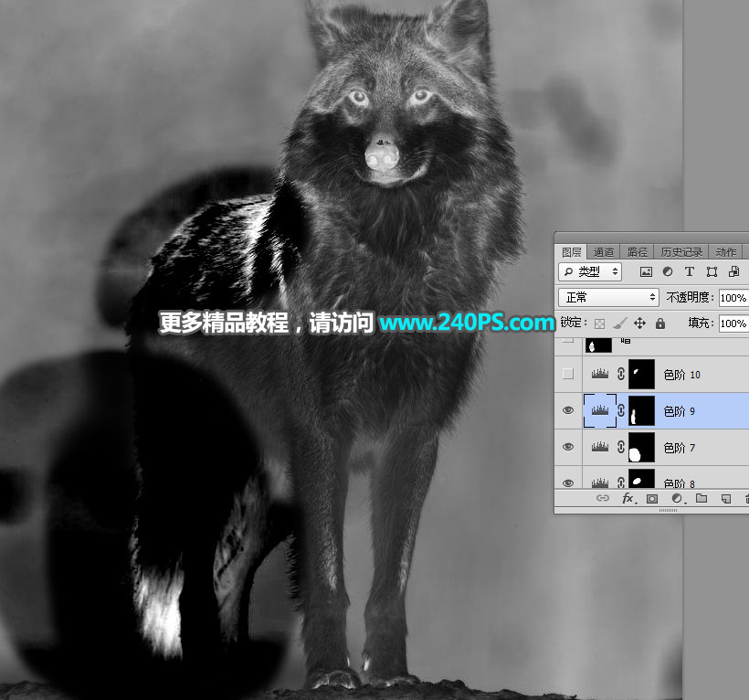Add a layer mask button
Viewport: 749px width, 700px height.
(652, 499)
